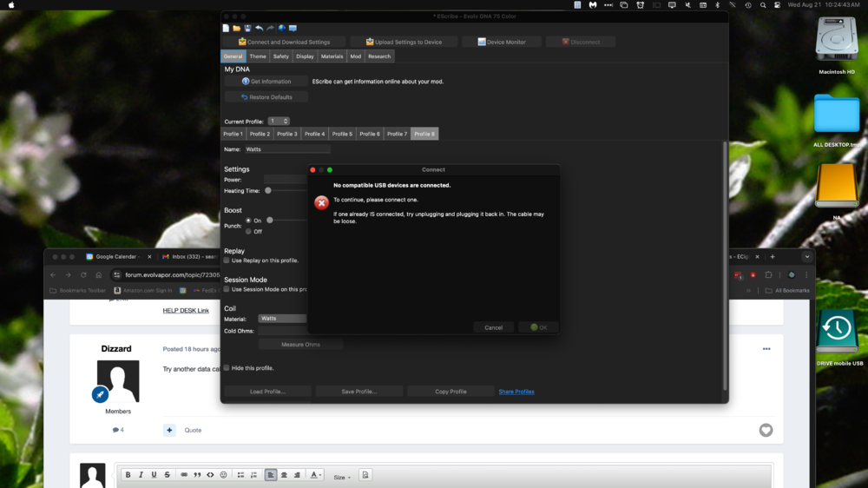Open Spotlight search in macOS menu bar
The width and height of the screenshot is (868, 488).
[x=763, y=5]
